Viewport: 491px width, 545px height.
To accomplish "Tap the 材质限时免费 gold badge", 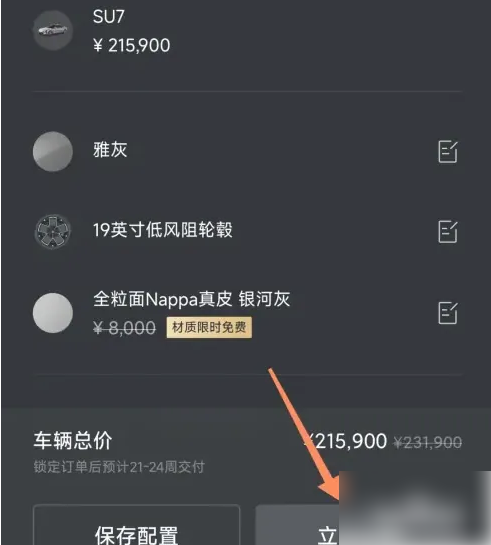I will click(x=209, y=327).
